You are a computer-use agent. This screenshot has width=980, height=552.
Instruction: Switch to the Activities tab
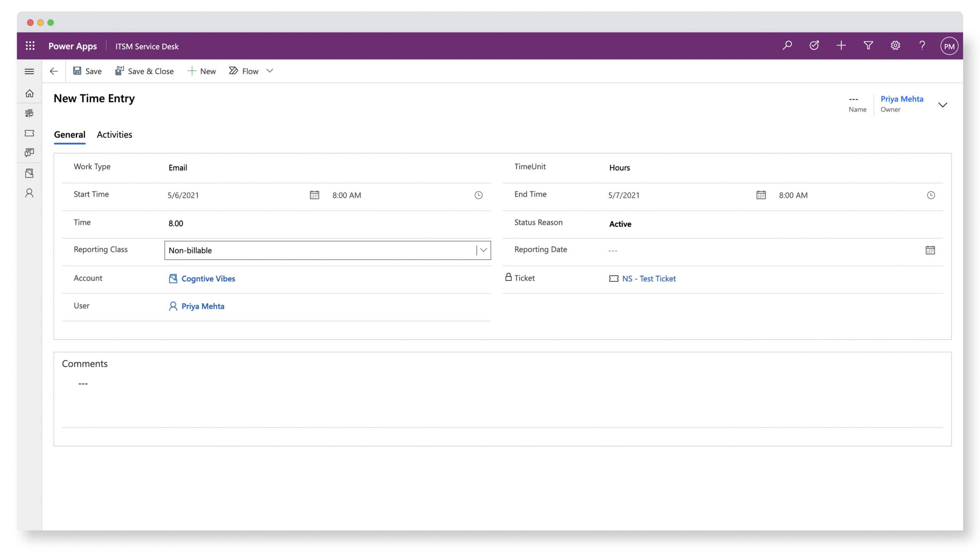pyautogui.click(x=114, y=135)
